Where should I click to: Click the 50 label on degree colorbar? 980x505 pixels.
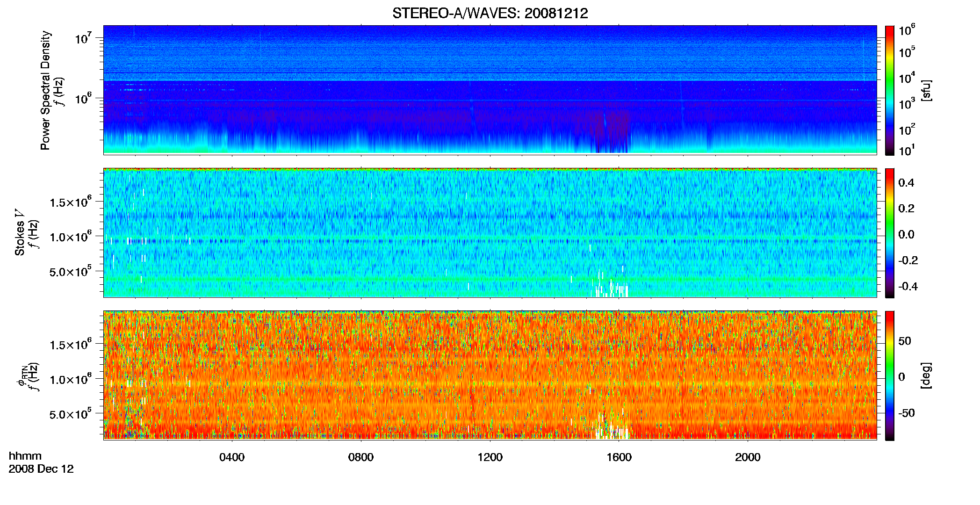905,341
